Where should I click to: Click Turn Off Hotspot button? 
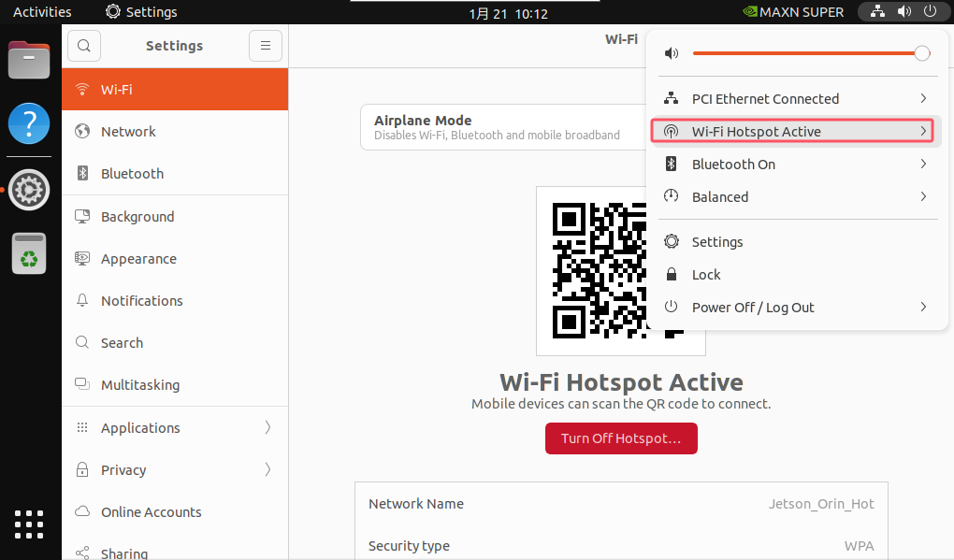coord(621,438)
